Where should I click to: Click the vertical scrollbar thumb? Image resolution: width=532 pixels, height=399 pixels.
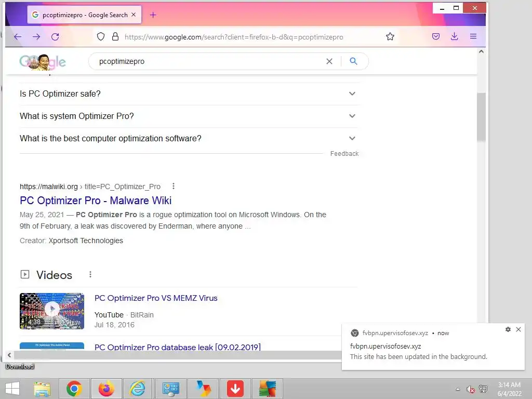tap(481, 117)
